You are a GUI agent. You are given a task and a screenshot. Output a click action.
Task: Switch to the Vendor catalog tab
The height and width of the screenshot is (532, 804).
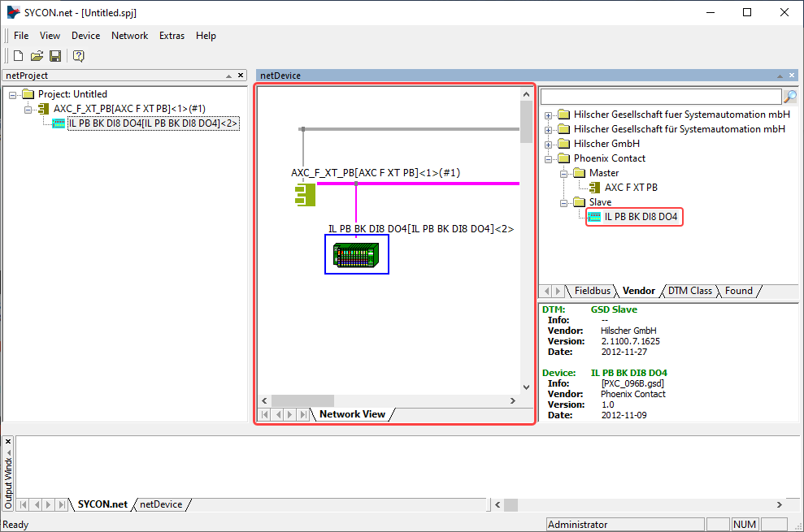tap(638, 291)
